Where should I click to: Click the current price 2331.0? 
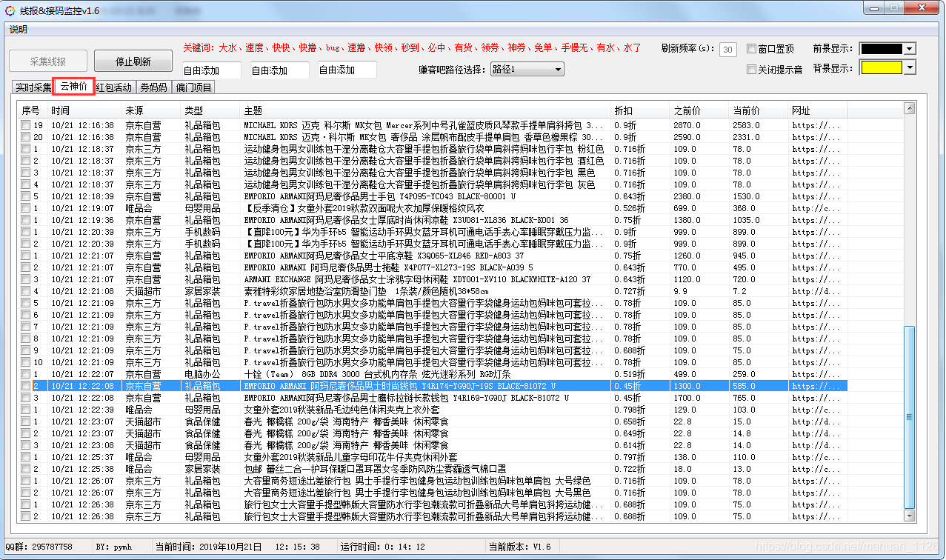(746, 137)
